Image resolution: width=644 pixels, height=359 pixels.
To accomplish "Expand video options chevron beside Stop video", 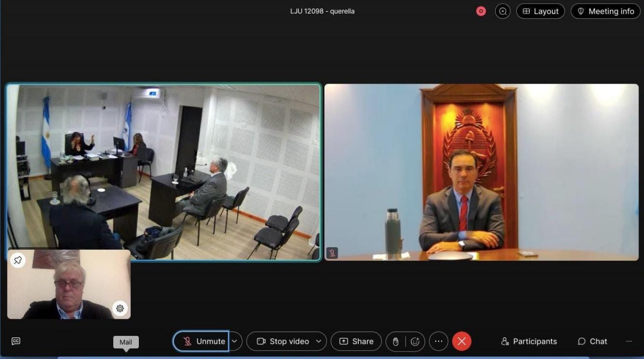I will (x=318, y=341).
